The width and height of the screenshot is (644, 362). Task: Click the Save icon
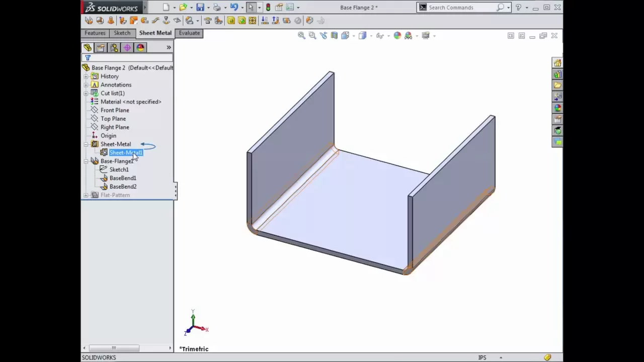200,8
